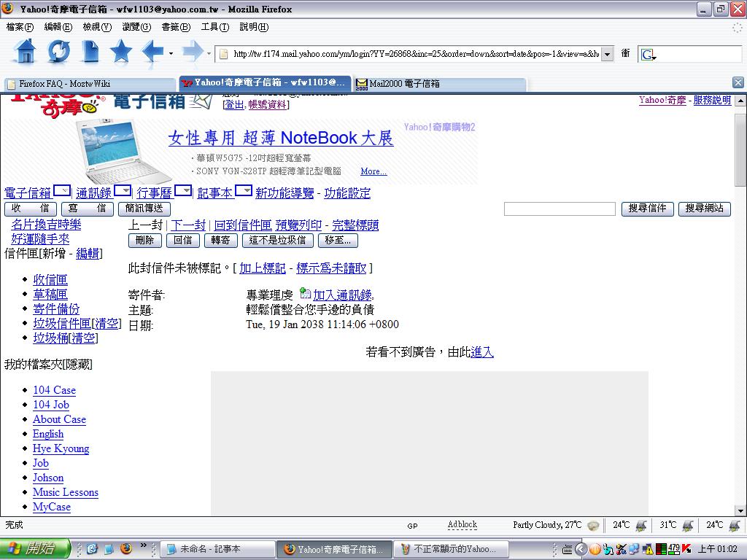Open the 檢視 (View) menu
This screenshot has height=560, width=747.
coord(97,27)
